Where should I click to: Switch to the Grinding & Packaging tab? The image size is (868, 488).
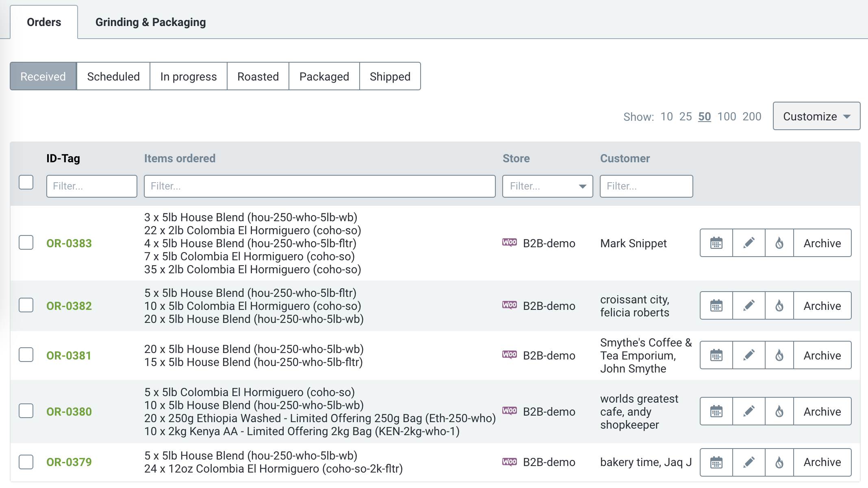click(150, 22)
